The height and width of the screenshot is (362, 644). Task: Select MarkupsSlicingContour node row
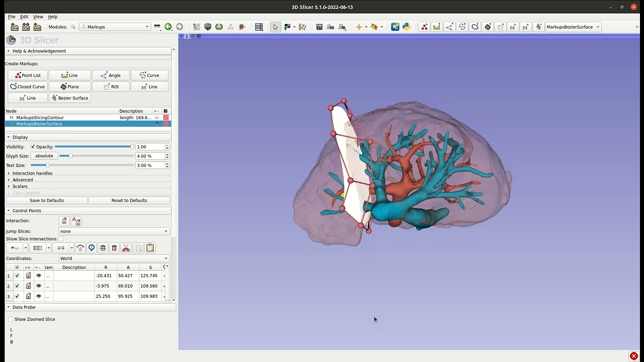(x=88, y=118)
